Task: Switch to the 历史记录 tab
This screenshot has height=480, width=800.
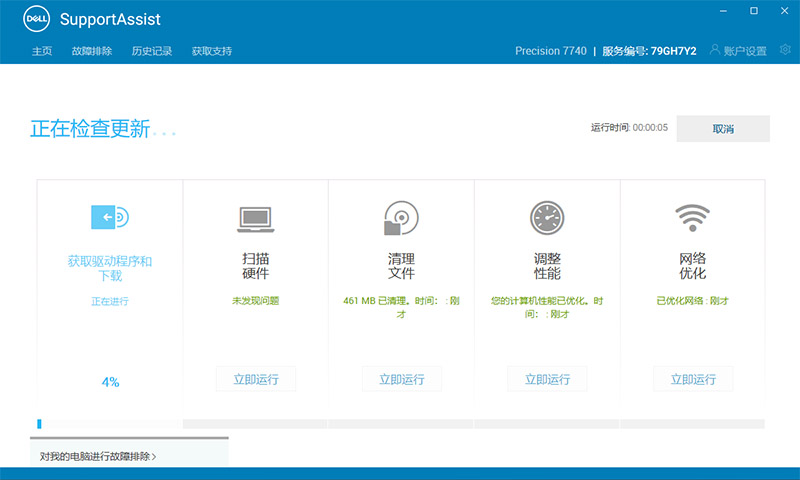Action: [152, 51]
